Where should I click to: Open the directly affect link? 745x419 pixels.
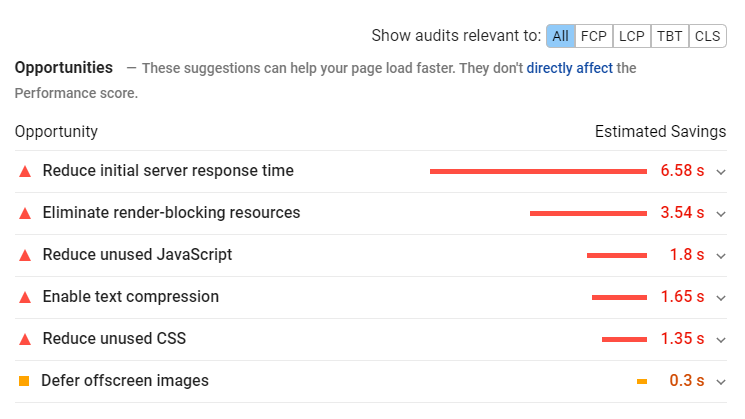click(570, 68)
